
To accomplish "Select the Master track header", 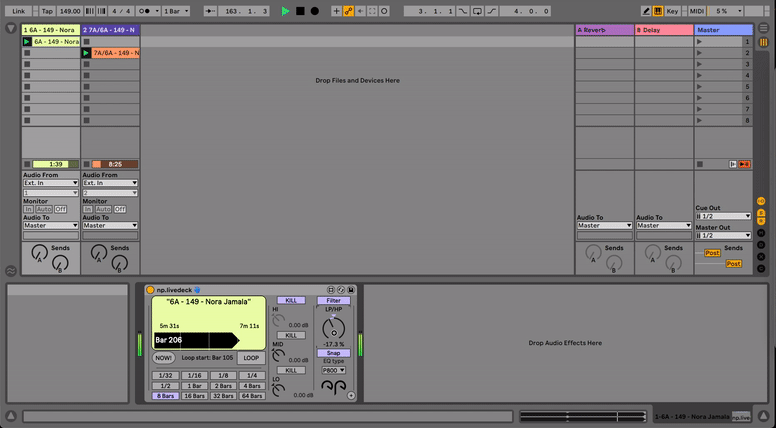I will click(x=724, y=30).
